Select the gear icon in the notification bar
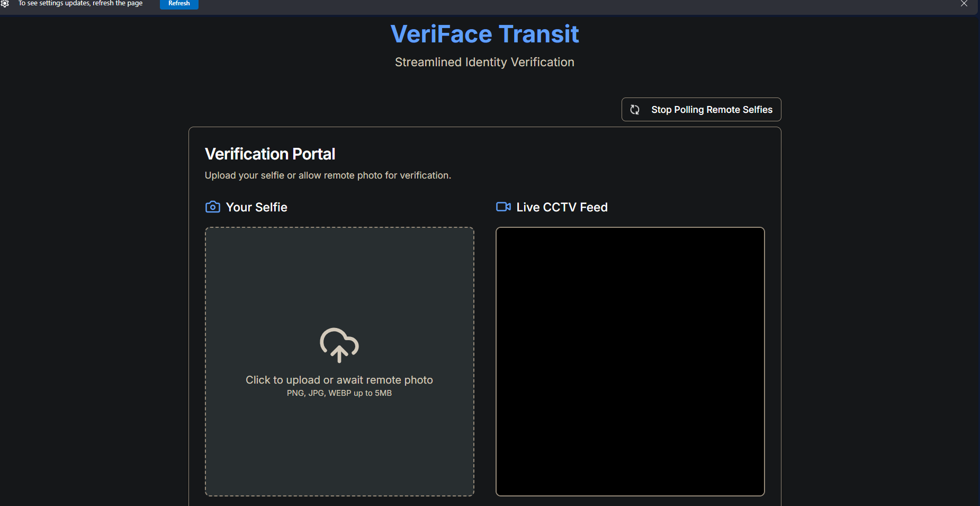Viewport: 980px width, 506px height. click(6, 4)
